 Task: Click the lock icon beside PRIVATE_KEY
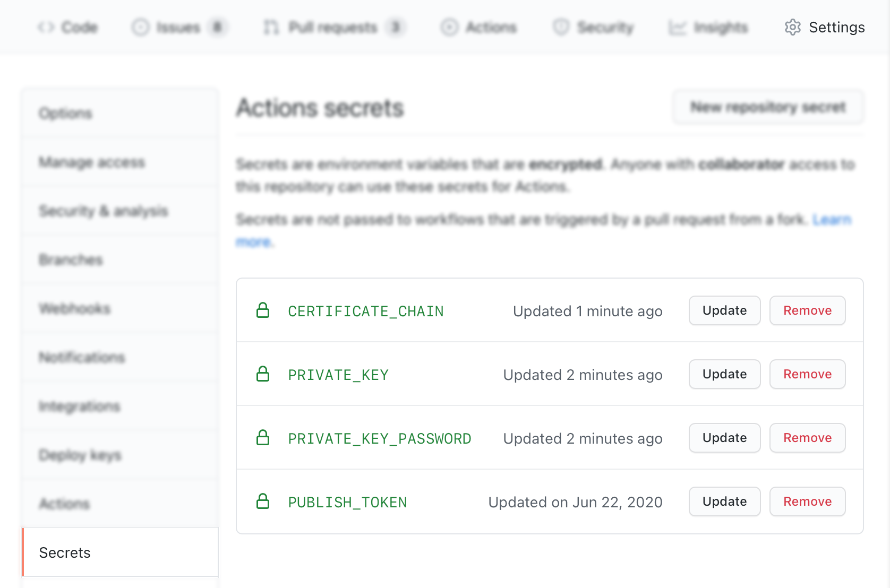point(263,374)
